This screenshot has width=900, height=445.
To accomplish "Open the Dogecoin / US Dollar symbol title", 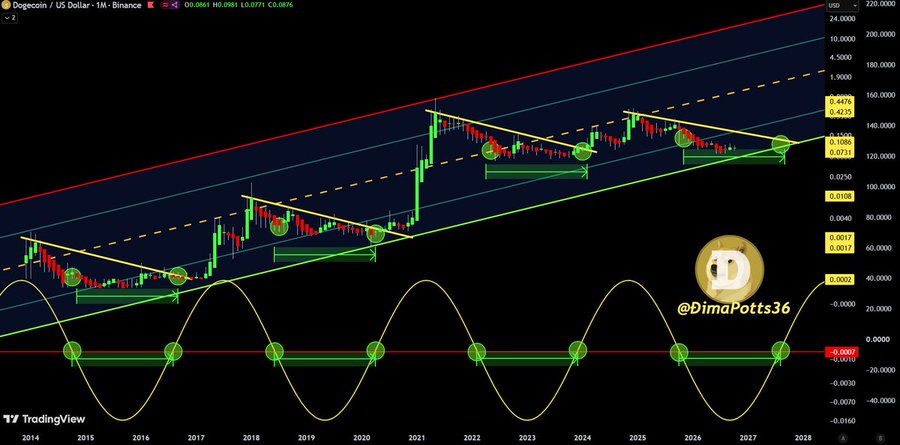I will tap(51, 5).
